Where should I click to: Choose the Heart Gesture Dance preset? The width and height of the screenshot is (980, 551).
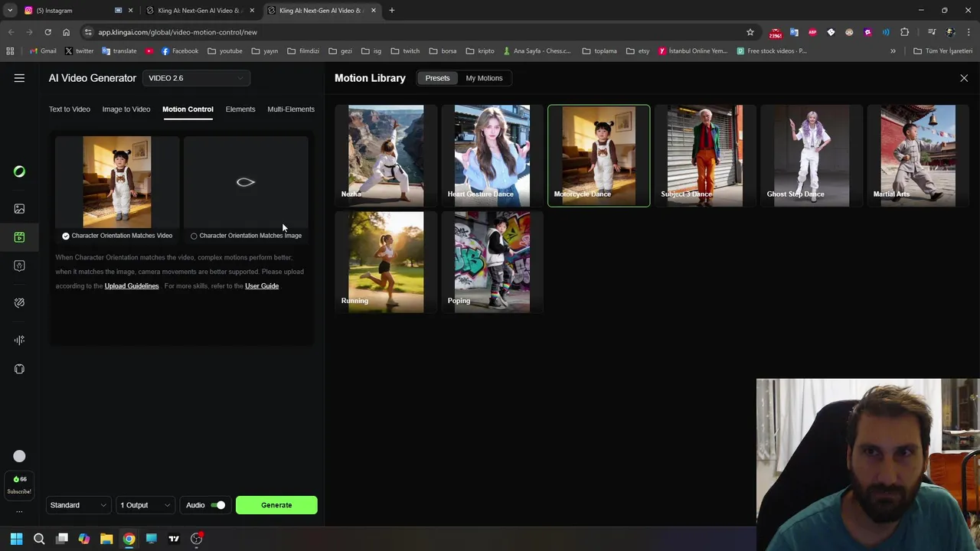(492, 155)
